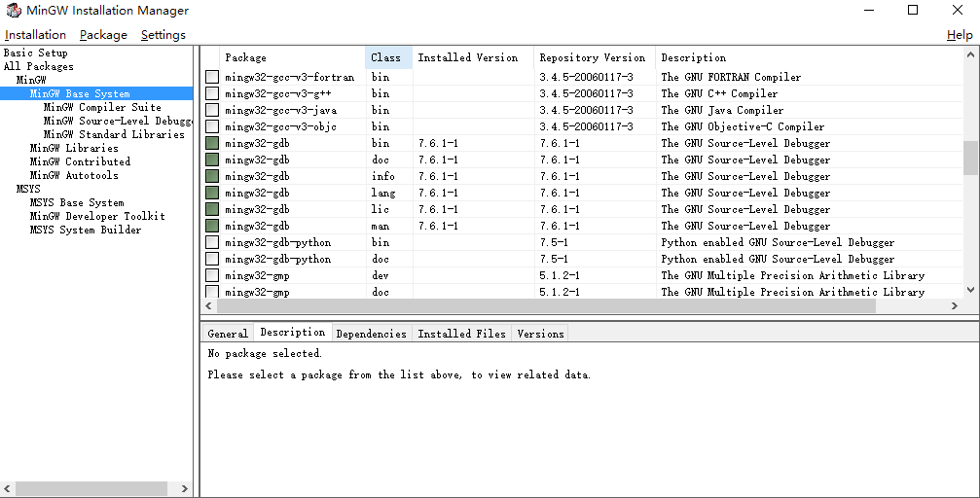This screenshot has width=980, height=498.
Task: Open the Settings menu
Action: (163, 35)
